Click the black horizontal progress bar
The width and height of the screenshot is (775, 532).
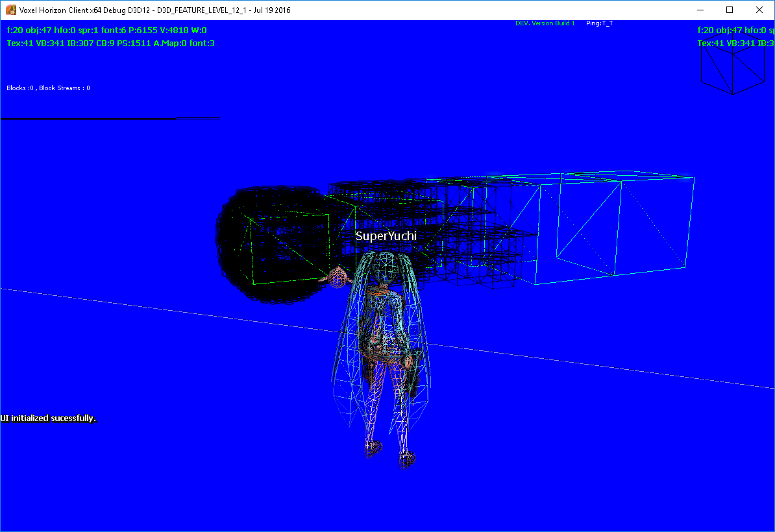tap(88, 119)
